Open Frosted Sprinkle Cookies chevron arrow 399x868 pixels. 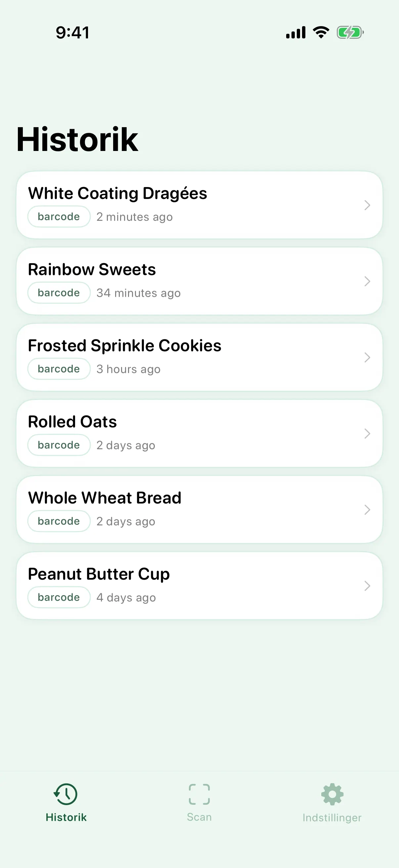[x=367, y=357]
